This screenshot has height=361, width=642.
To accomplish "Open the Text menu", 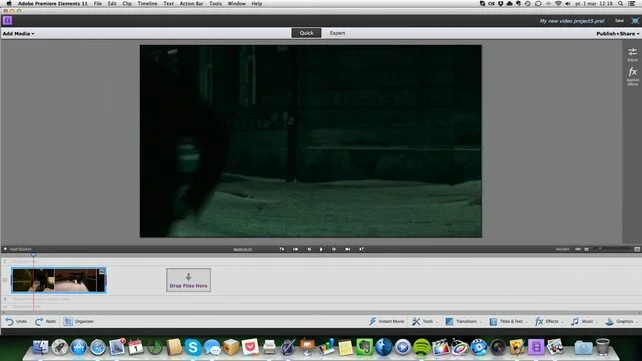I will pos(168,3).
